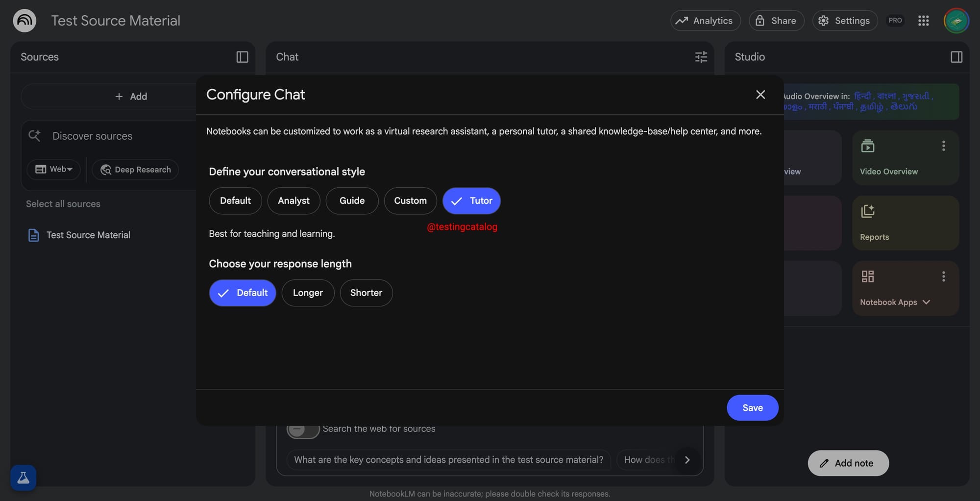Collapse the Sources panel icon

pos(242,57)
